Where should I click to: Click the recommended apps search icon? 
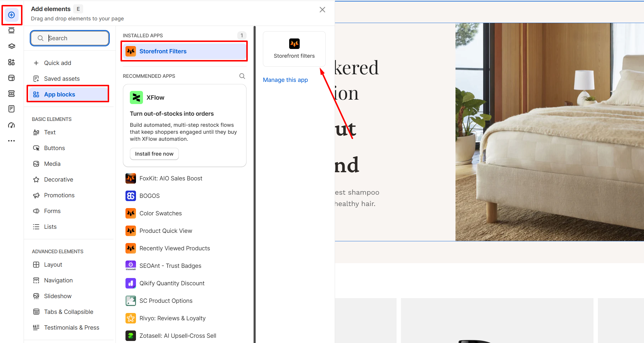coord(242,76)
